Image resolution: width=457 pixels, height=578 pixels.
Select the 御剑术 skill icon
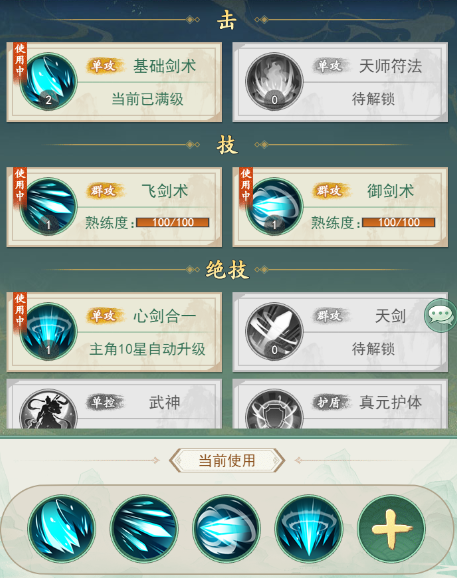click(274, 206)
